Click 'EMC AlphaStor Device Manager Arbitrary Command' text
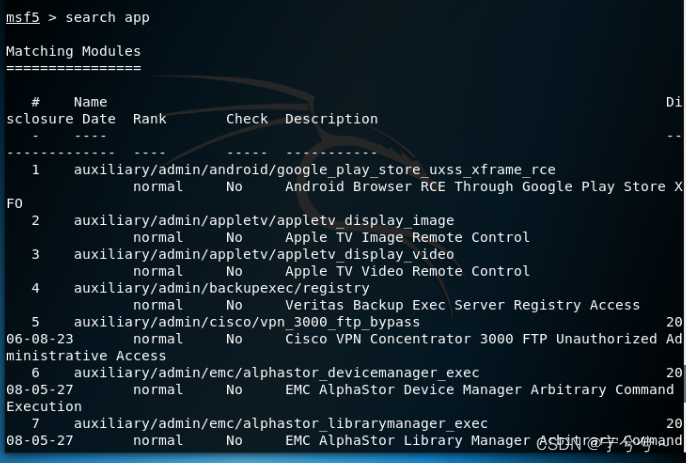 (480, 390)
